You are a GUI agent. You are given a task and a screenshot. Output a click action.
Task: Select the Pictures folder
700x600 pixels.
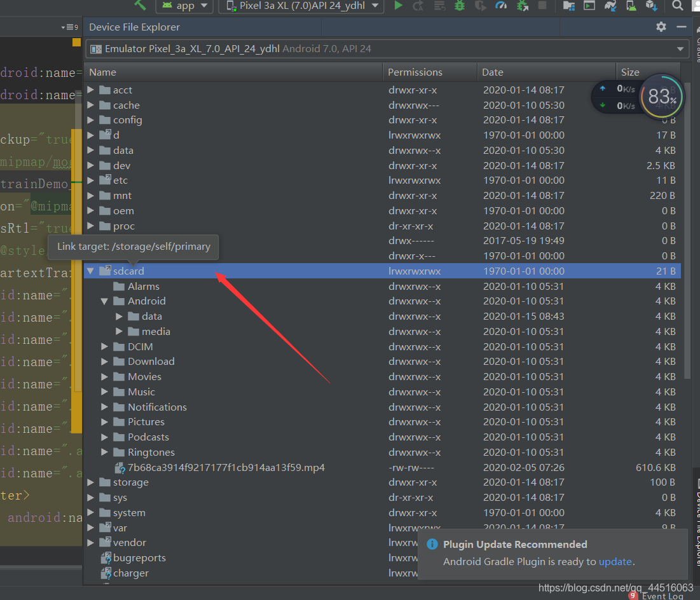[146, 422]
